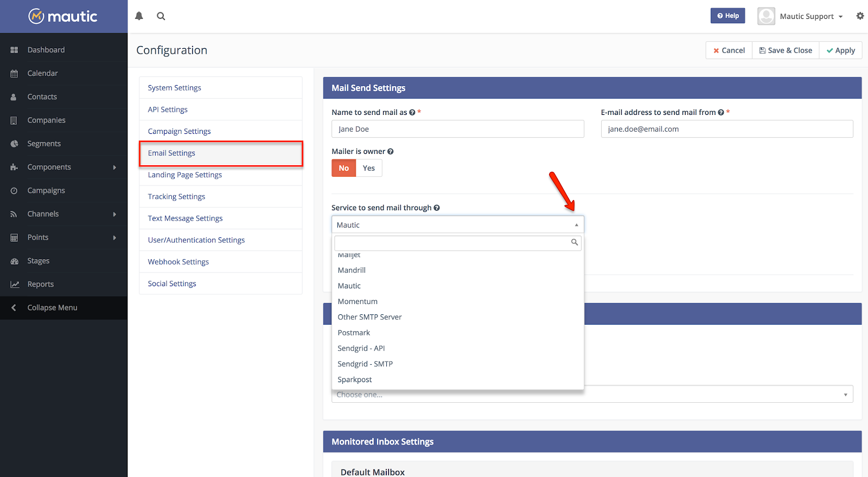Click the Save & Close button

point(786,50)
